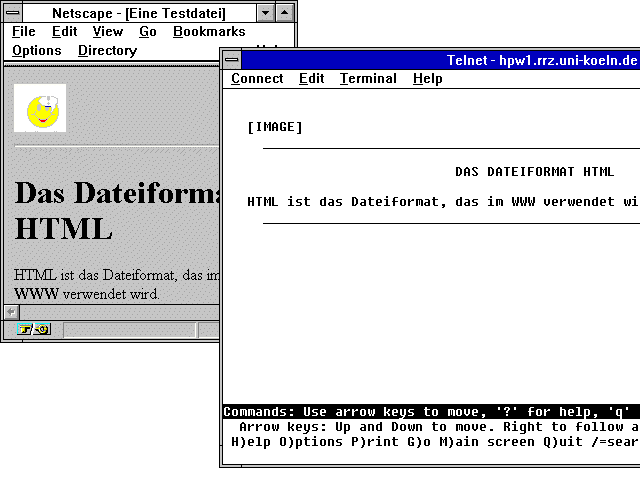The height and width of the screenshot is (480, 640).
Task: Click the 'Arrow keys: Up and Down' line
Action: point(439,427)
